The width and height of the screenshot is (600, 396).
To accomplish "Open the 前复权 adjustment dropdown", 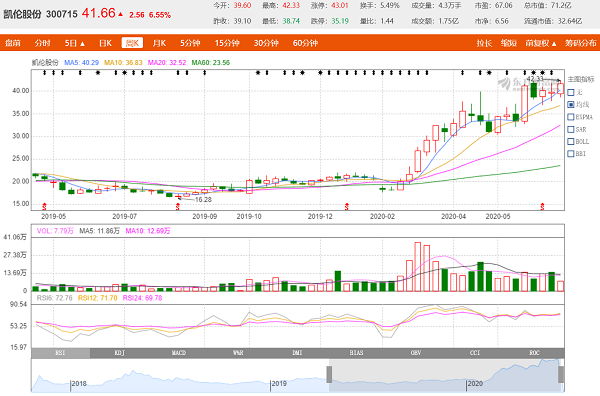I will [x=540, y=43].
